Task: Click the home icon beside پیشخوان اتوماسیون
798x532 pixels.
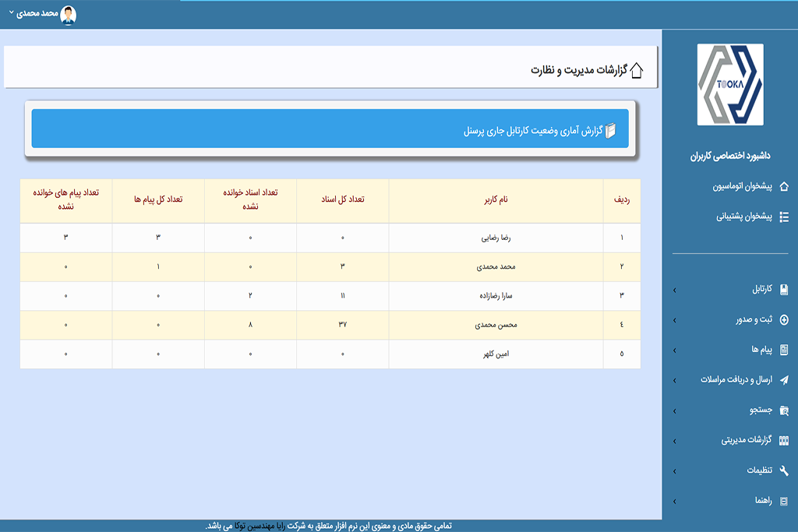Action: coord(784,187)
